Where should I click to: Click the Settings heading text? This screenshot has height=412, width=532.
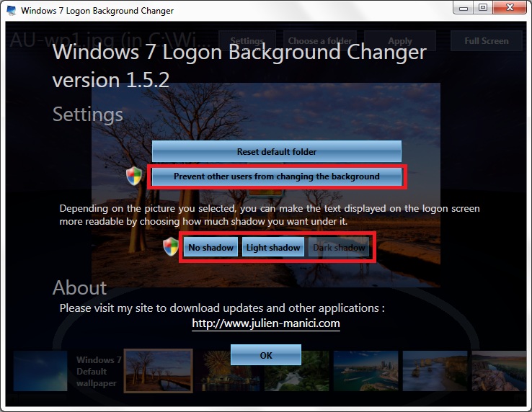pos(87,115)
